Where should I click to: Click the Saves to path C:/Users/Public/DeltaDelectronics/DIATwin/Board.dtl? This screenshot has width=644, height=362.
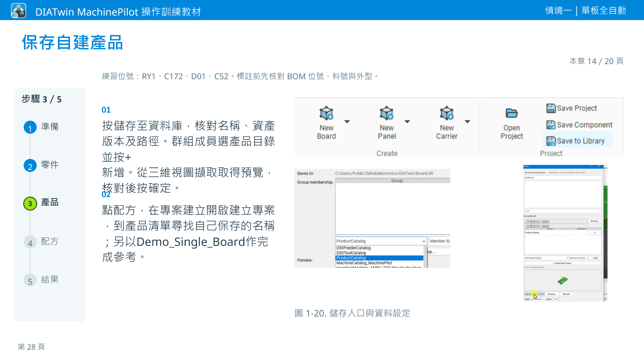(384, 173)
